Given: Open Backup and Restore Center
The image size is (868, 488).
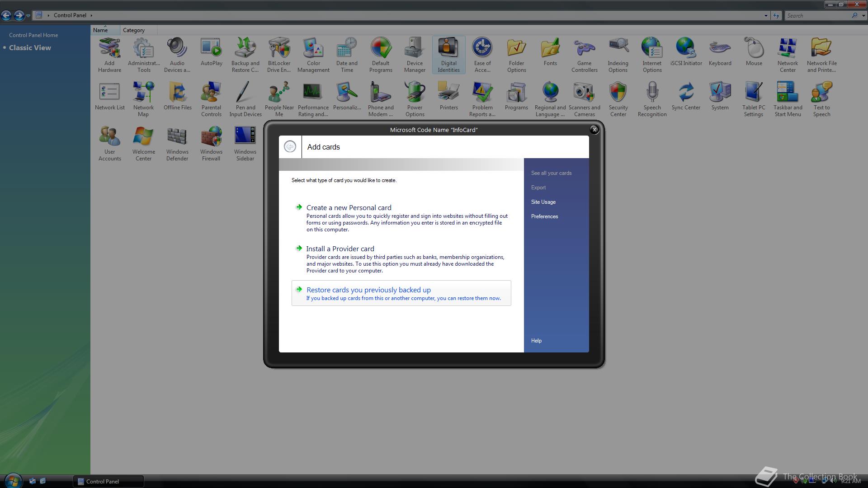Looking at the screenshot, I should 245,55.
